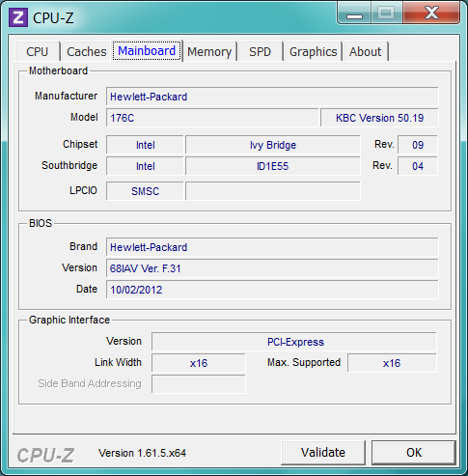Select Manufacturer field Hewlett-Packard
Screen dimensions: 468x476
point(272,97)
